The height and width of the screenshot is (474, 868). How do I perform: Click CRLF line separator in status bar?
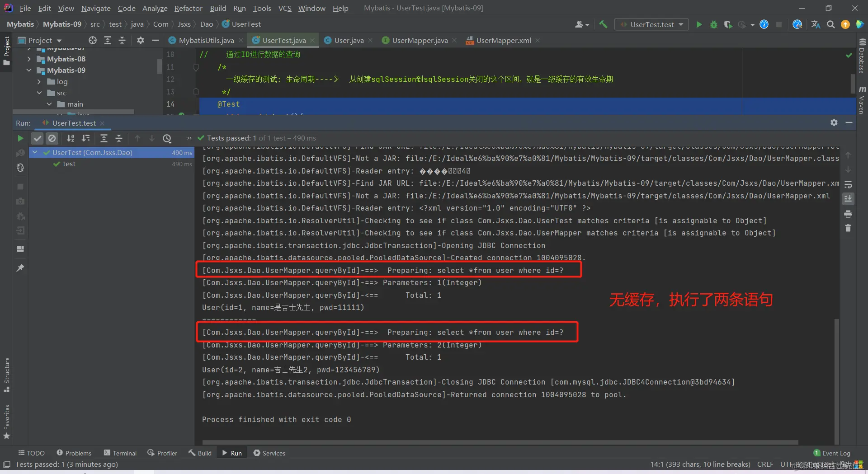tap(765, 465)
